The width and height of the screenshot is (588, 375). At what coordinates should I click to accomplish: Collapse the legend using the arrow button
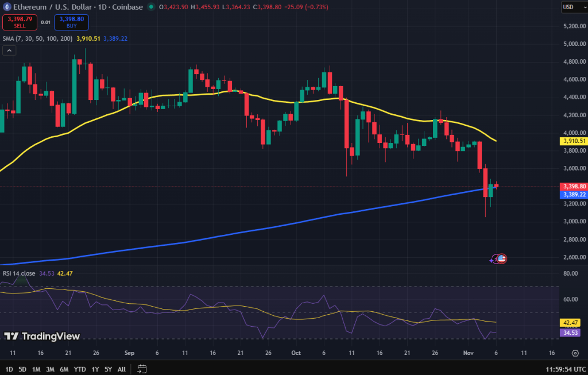pos(9,51)
